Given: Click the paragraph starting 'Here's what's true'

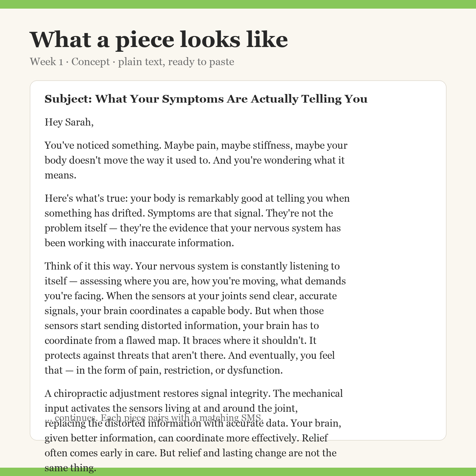Looking at the screenshot, I should coord(197,220).
